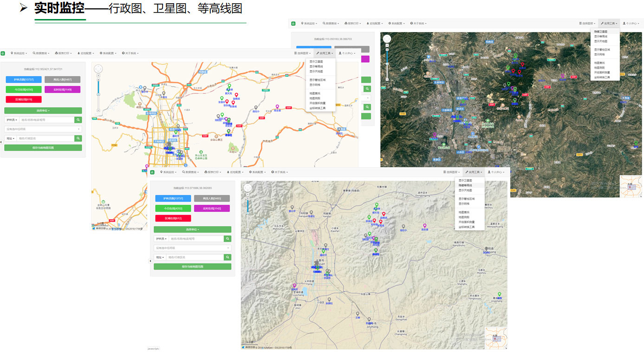Click green marker near Jingshang on terrain map
This screenshot has width=644, height=352.
pyautogui.click(x=500, y=294)
